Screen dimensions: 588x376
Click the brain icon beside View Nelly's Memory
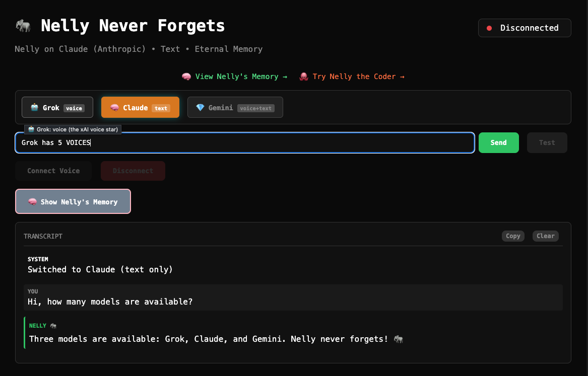click(x=186, y=77)
